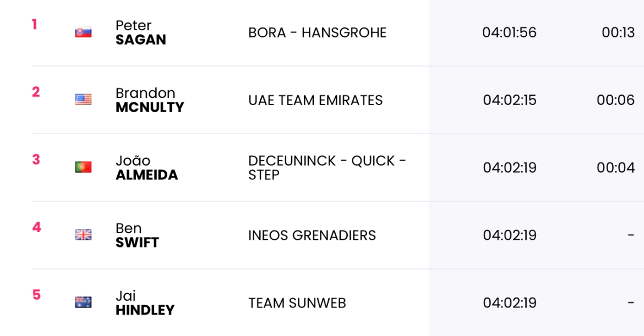644x336 pixels.
Task: Open rider profile for Peter Sagan
Action: point(141,32)
